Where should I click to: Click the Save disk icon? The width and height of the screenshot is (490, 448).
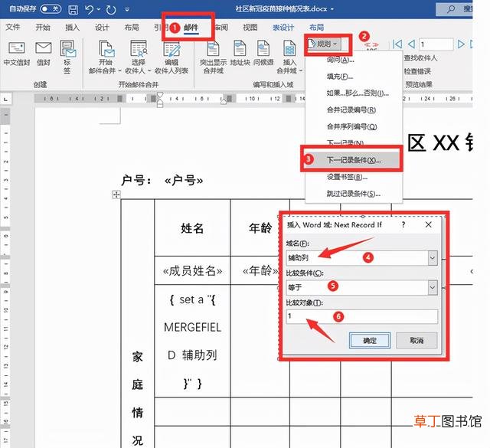coord(73,9)
